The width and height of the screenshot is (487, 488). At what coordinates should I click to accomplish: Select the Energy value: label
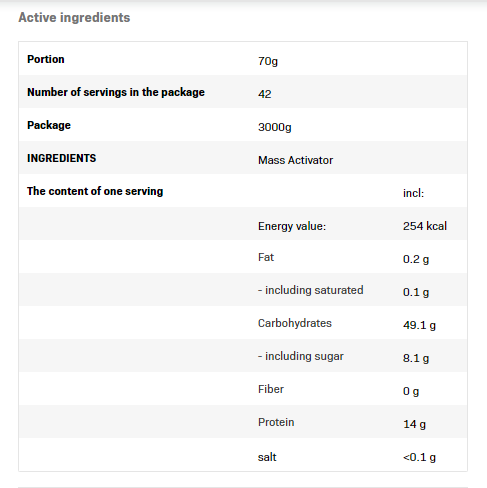pyautogui.click(x=292, y=226)
